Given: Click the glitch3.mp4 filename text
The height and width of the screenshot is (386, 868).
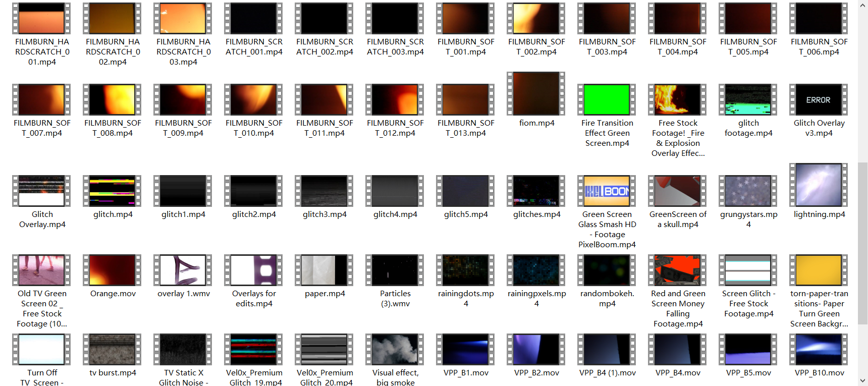Looking at the screenshot, I should (324, 214).
